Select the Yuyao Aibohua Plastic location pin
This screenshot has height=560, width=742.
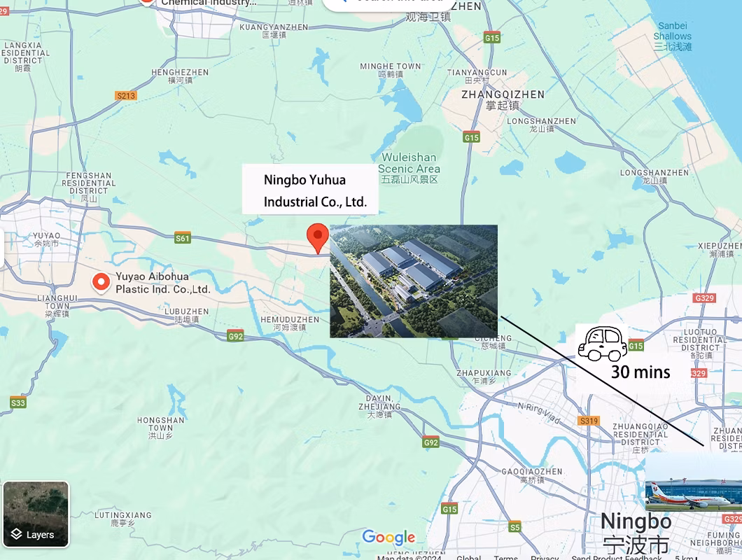[101, 283]
